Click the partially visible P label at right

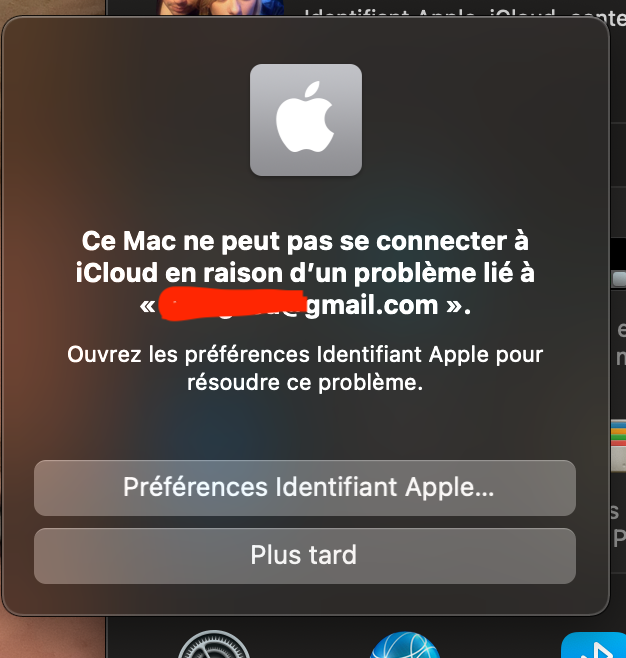[x=620, y=538]
